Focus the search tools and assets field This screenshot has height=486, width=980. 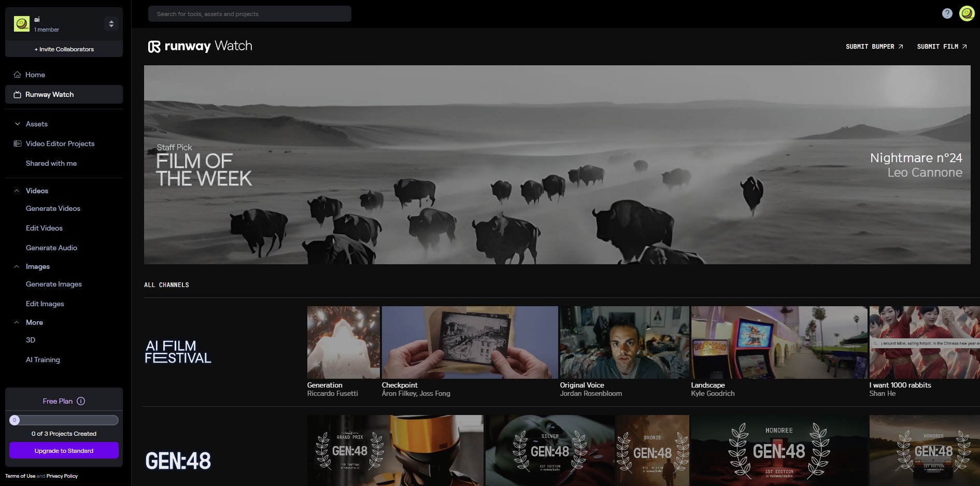[x=250, y=14]
